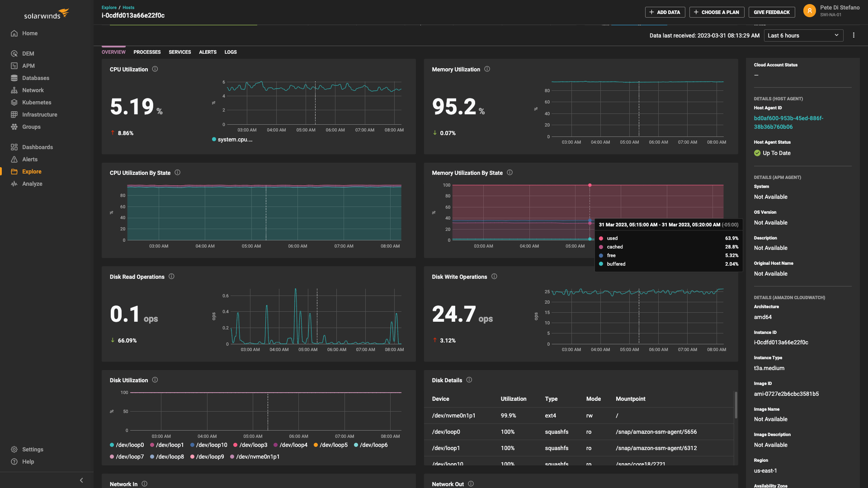Open the overflow menu next to time selector
Screen dimensions: 868x488
854,35
